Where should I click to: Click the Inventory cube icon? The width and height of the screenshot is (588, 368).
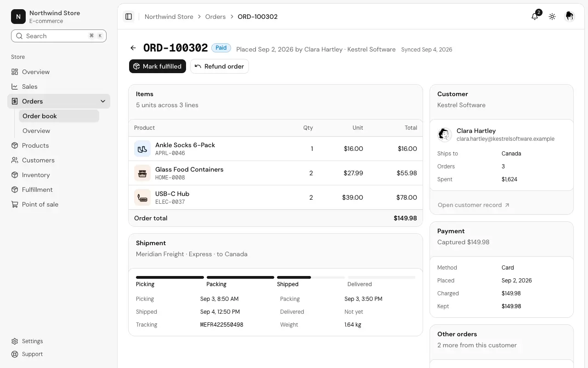15,175
